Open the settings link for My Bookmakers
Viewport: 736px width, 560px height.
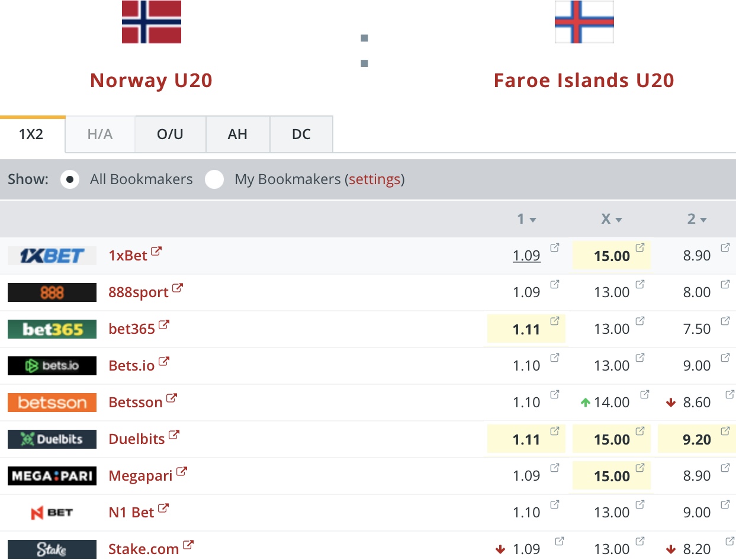(374, 179)
